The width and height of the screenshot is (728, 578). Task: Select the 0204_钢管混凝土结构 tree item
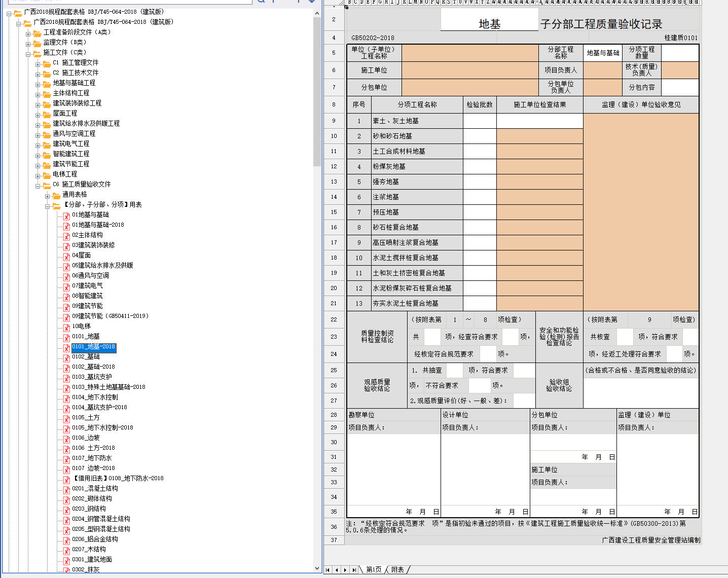tap(101, 519)
